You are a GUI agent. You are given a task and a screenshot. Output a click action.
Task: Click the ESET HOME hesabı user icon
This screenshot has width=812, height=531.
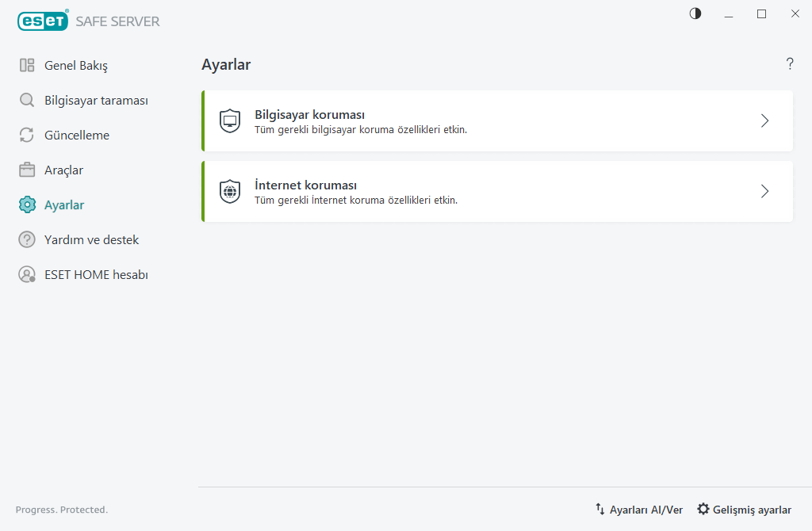click(x=27, y=274)
